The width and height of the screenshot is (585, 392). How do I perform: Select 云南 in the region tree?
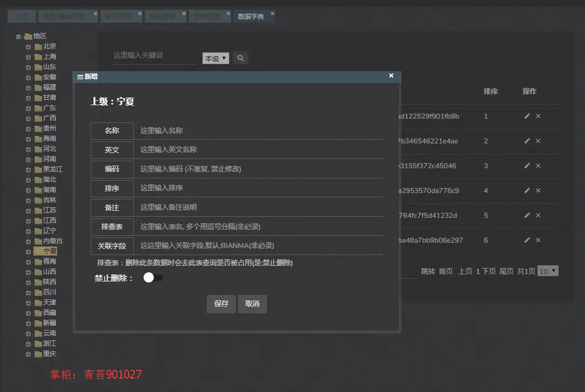coord(50,334)
